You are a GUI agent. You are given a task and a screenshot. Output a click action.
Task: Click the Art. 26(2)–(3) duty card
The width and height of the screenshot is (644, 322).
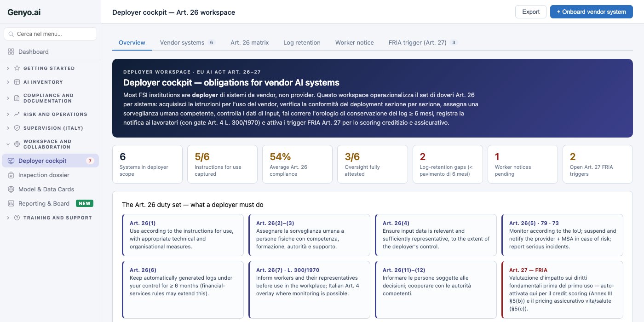(309, 235)
